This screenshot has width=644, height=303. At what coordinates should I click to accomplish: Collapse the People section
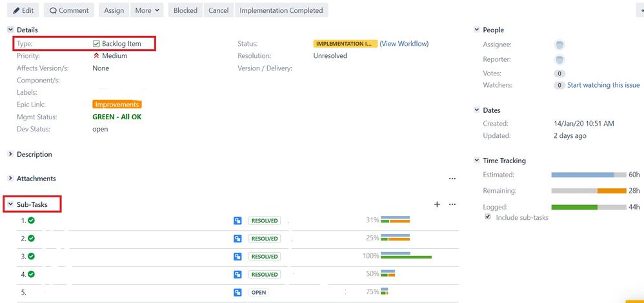(476, 30)
